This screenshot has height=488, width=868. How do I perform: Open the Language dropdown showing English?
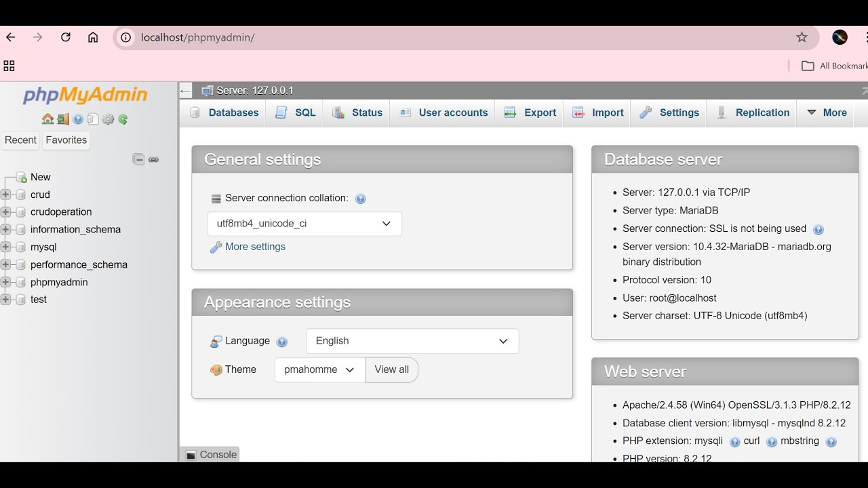coord(412,341)
